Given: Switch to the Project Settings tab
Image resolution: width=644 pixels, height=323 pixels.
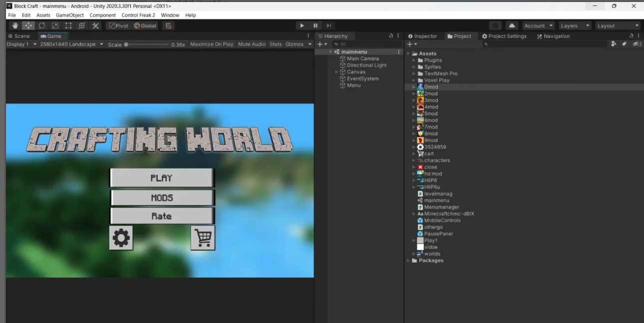Looking at the screenshot, I should pyautogui.click(x=504, y=36).
